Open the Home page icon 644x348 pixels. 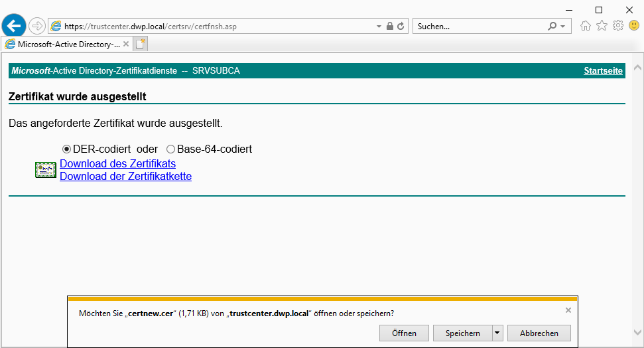(586, 26)
